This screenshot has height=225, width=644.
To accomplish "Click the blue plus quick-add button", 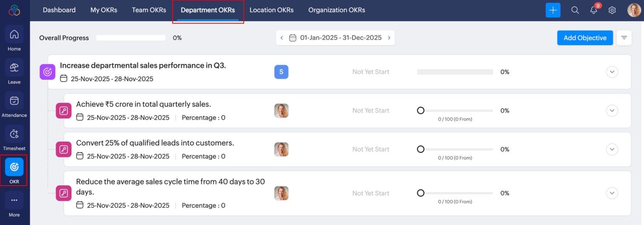I will [553, 10].
